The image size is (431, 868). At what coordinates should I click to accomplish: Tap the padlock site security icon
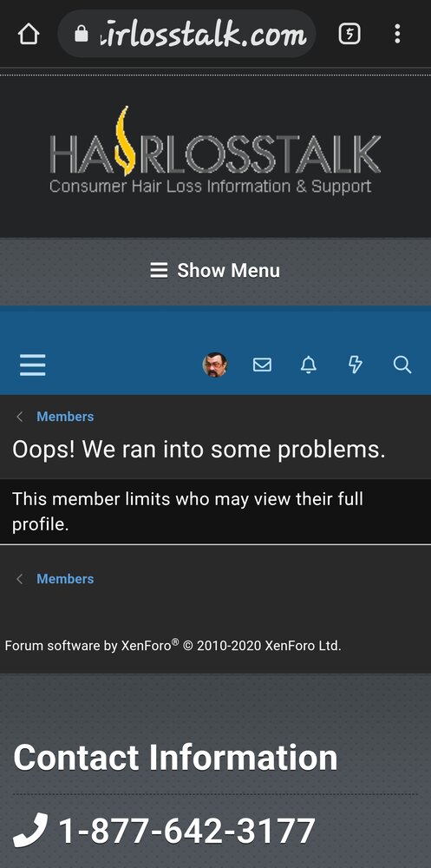[x=82, y=35]
